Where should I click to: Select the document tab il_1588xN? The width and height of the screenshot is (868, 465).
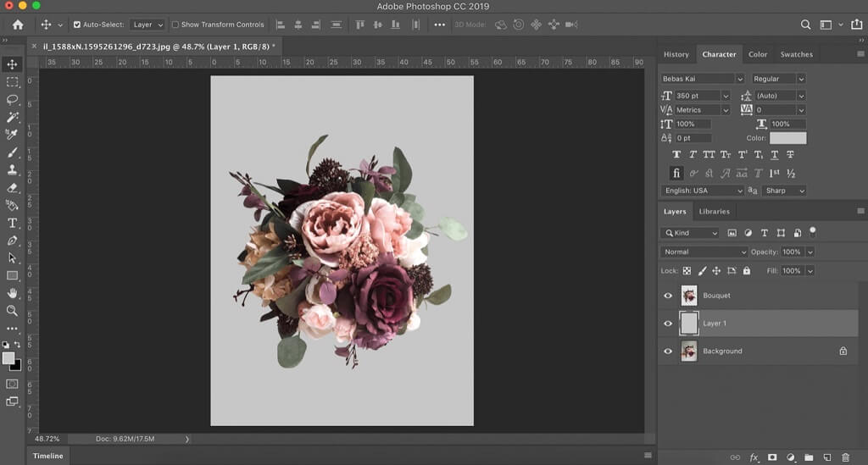click(156, 47)
